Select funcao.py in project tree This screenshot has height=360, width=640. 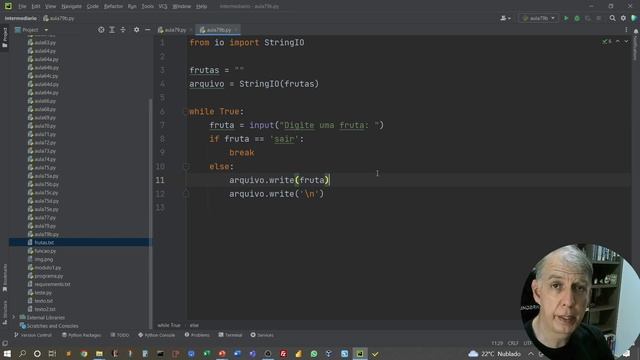pyautogui.click(x=45, y=251)
